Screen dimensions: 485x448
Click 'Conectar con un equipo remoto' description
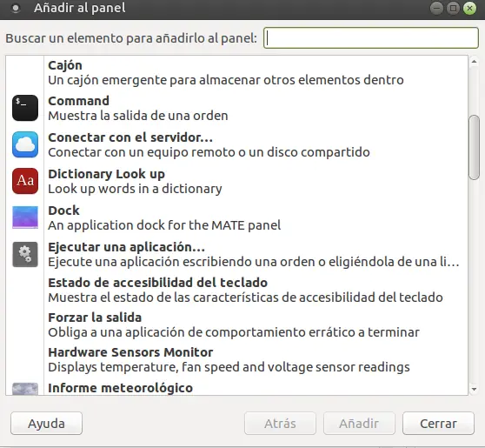(209, 152)
